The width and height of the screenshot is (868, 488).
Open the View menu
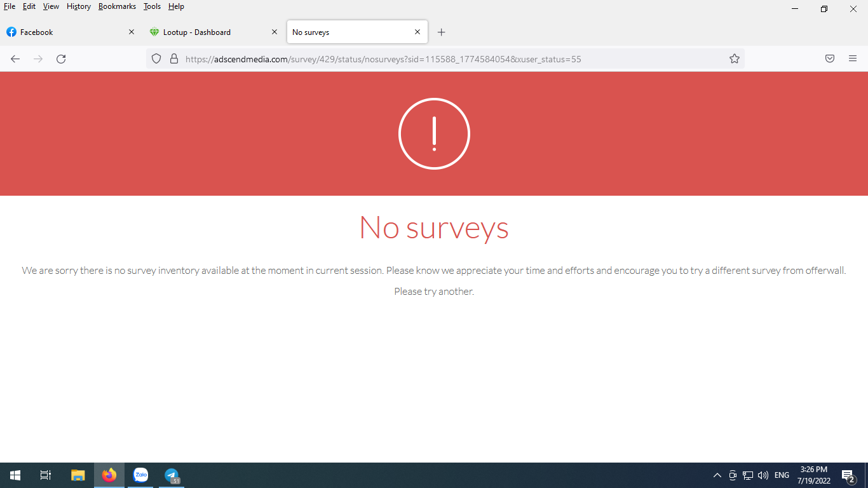point(51,6)
